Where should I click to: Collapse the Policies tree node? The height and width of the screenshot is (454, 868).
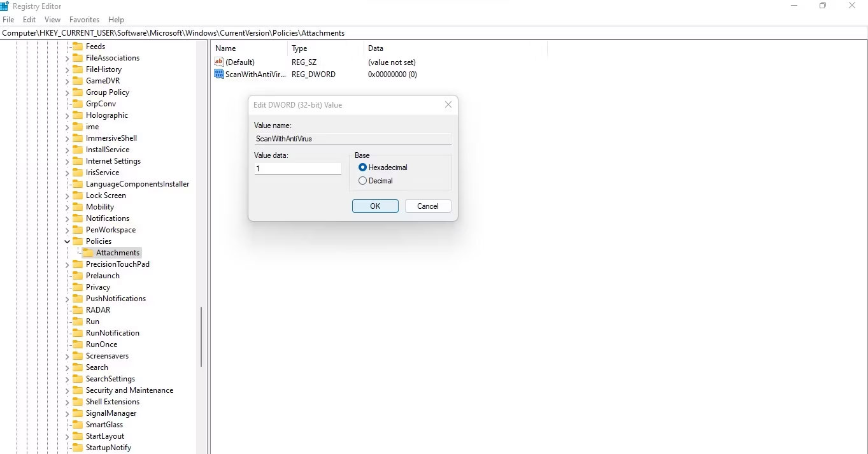point(67,241)
